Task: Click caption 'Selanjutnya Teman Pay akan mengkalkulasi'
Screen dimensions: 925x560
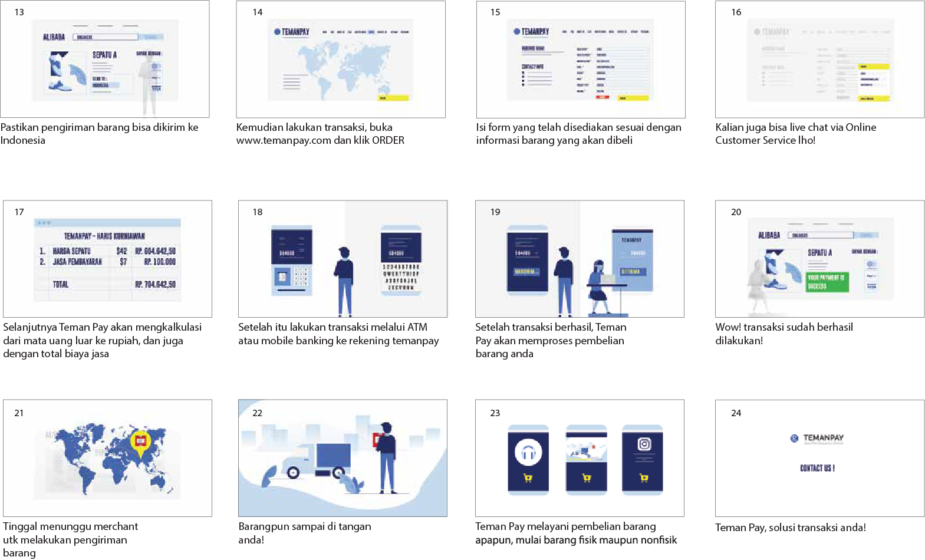Action: pos(102,327)
